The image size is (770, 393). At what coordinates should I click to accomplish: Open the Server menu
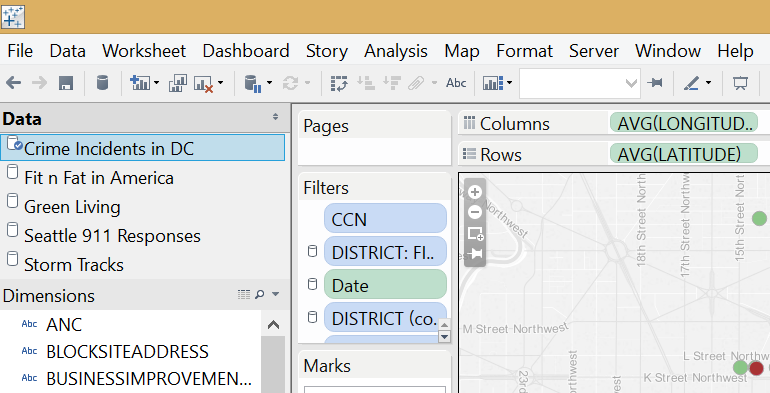coord(594,51)
